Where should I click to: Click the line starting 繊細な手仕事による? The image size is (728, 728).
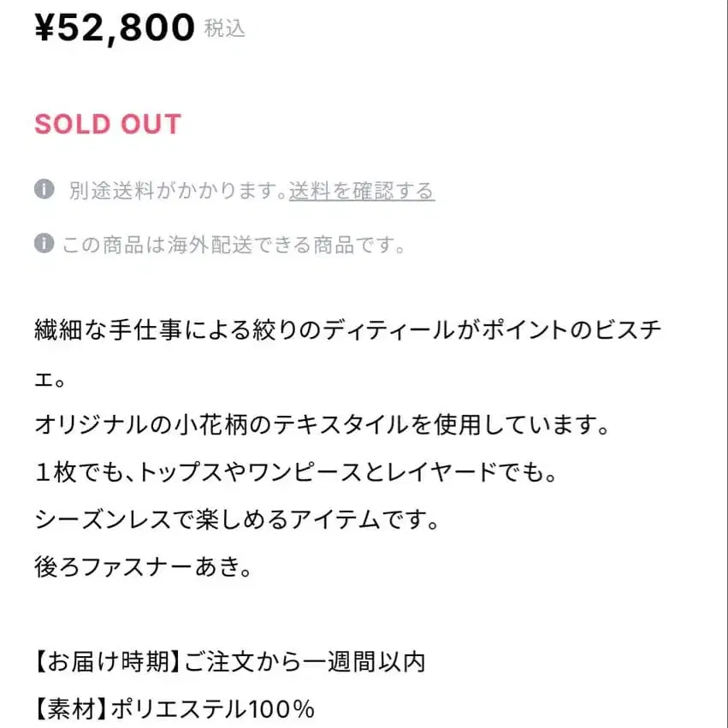pyautogui.click(x=348, y=330)
